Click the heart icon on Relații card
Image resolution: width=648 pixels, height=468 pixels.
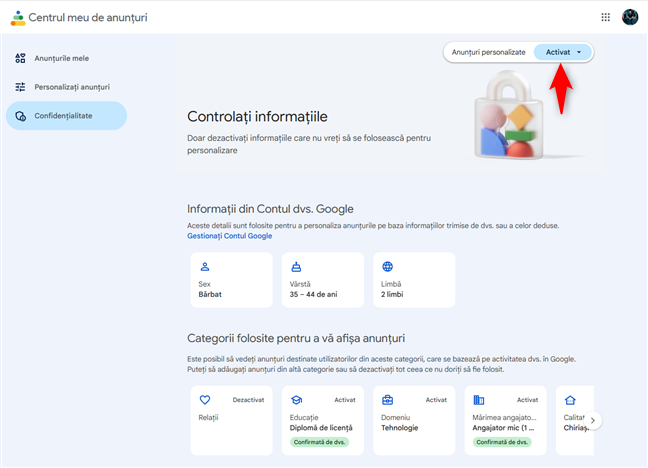205,400
